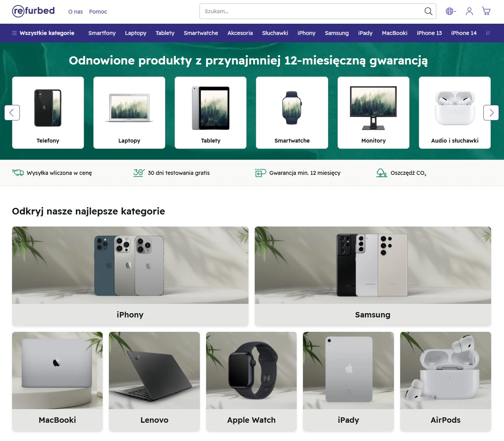
Task: Select MacBooki in the navigation bar
Action: tap(394, 33)
